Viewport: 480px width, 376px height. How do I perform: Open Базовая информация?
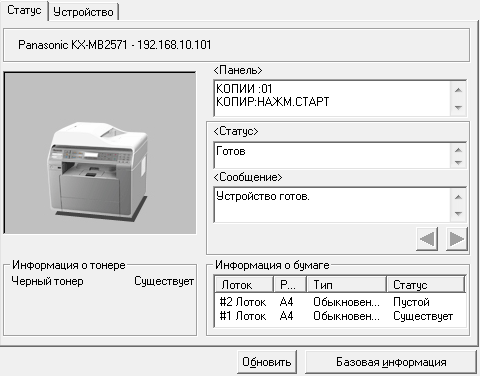[391, 362]
